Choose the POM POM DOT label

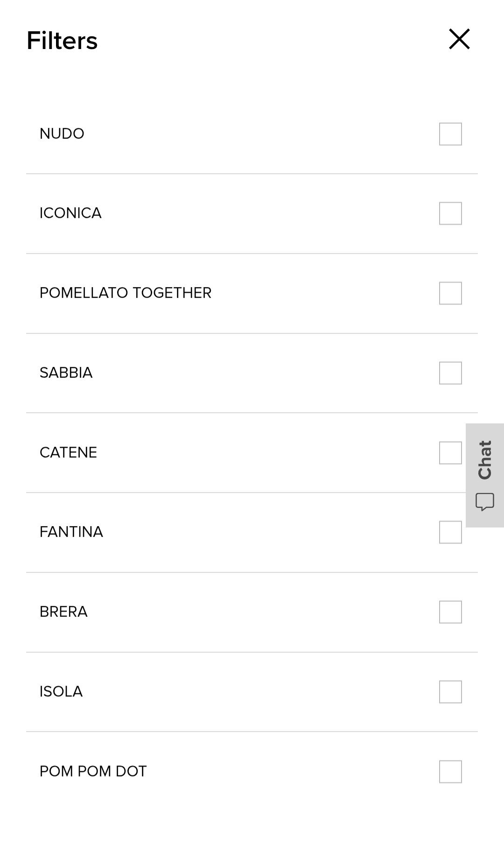pos(93,772)
